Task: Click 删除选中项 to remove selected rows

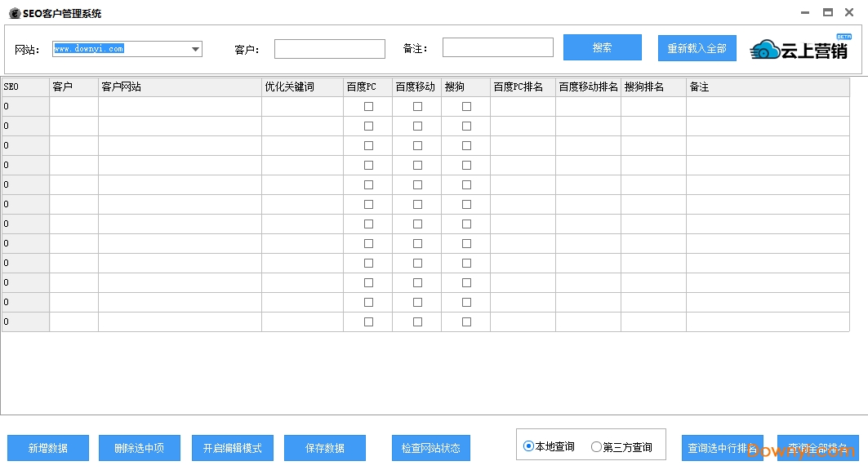Action: click(x=139, y=447)
